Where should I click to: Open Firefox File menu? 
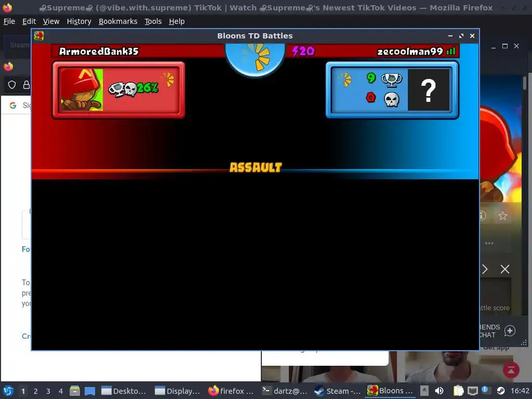(x=9, y=21)
